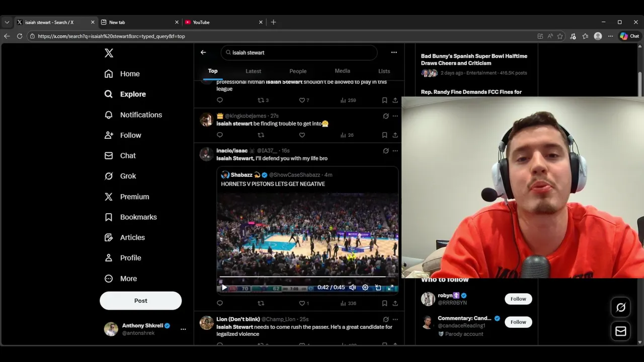
Task: Go back with the search back arrow
Action: (x=203, y=52)
